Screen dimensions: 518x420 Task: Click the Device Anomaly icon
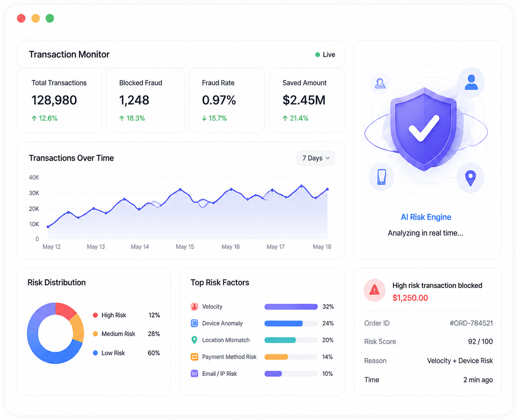[194, 323]
